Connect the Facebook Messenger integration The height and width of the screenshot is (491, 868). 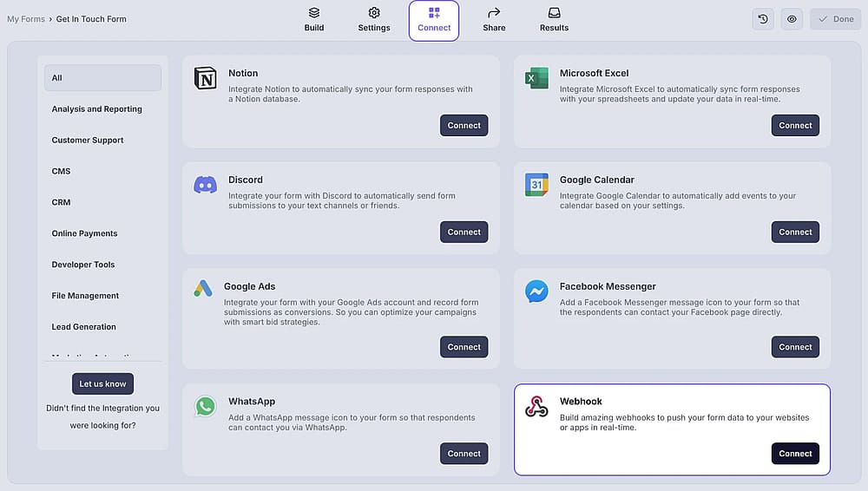(795, 347)
